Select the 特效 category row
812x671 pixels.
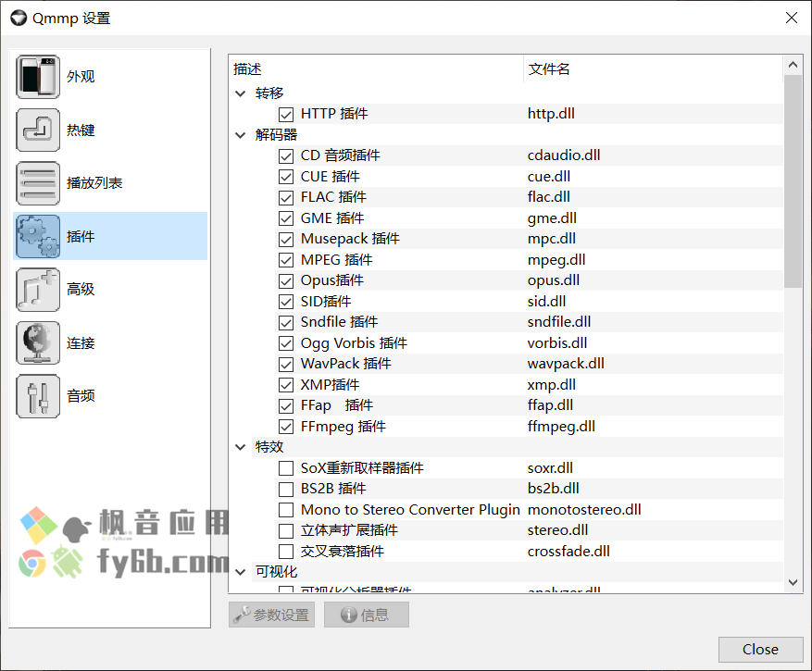[x=518, y=447]
